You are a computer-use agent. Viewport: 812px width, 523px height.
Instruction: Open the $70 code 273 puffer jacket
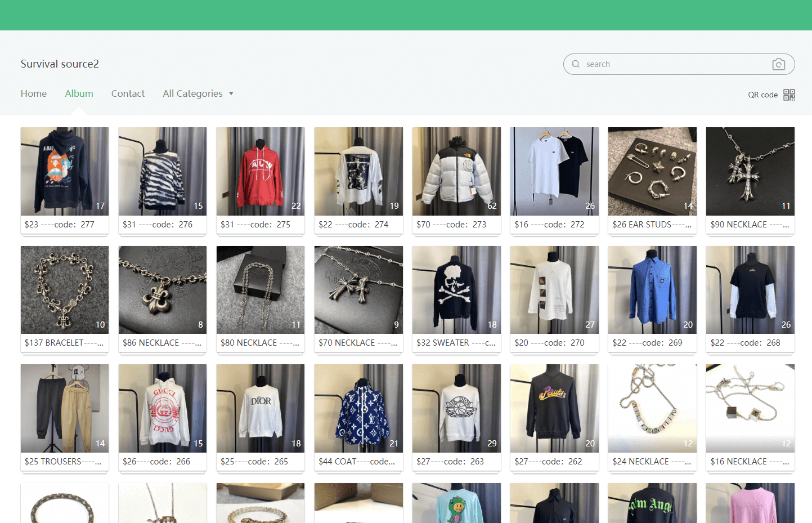[456, 171]
